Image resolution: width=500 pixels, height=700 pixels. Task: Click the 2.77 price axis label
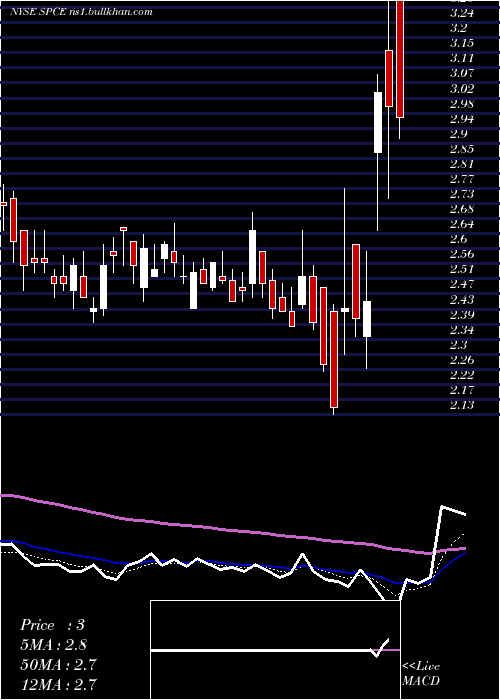pyautogui.click(x=461, y=179)
